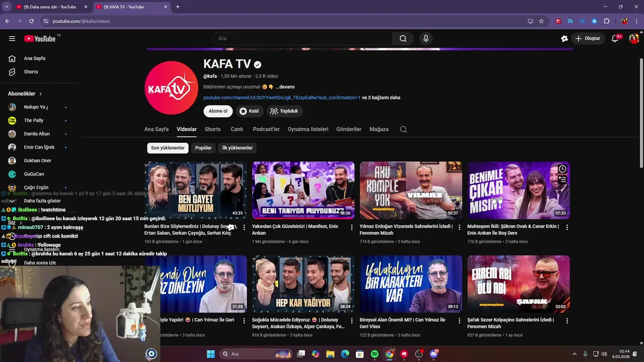The image size is (644, 362).
Task: Open the Oynatma listeleri tab
Action: (x=308, y=129)
